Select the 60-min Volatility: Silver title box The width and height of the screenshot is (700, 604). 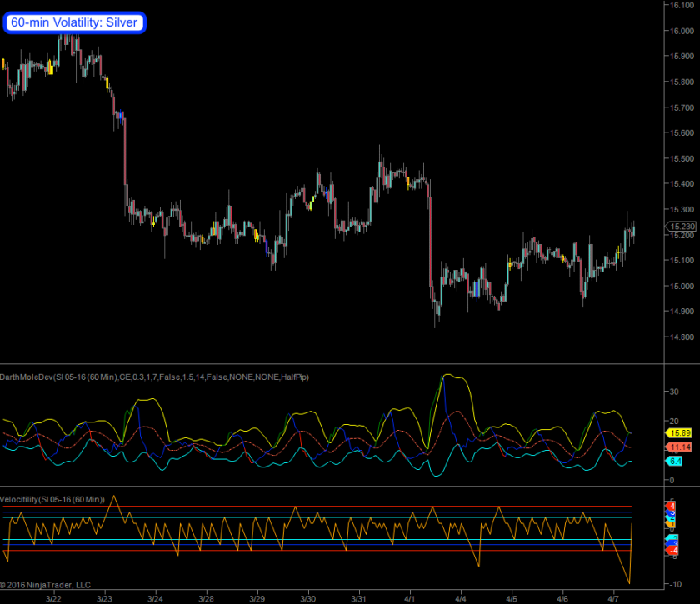(75, 22)
